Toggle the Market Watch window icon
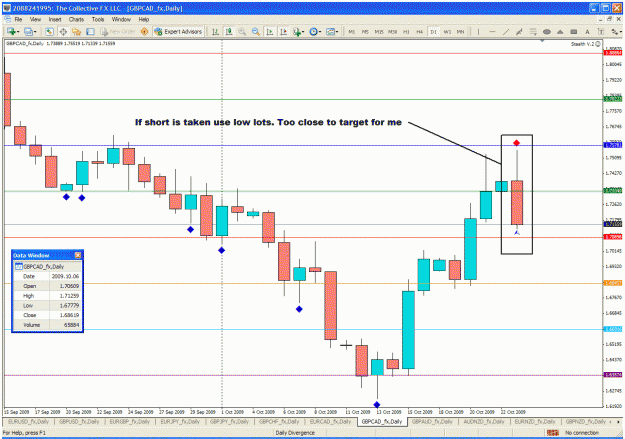Screen dimensions: 625x439 49,31
